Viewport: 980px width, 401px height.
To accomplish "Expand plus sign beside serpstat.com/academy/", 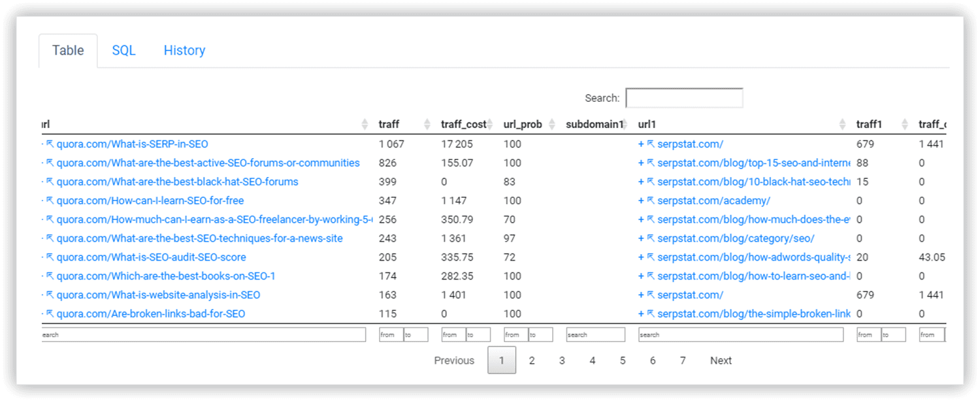I will 641,201.
